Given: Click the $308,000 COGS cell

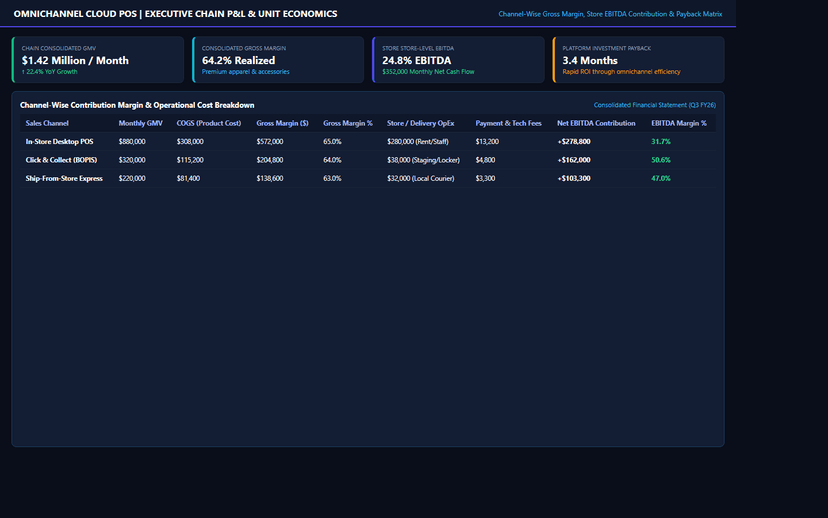Looking at the screenshot, I should [190, 142].
